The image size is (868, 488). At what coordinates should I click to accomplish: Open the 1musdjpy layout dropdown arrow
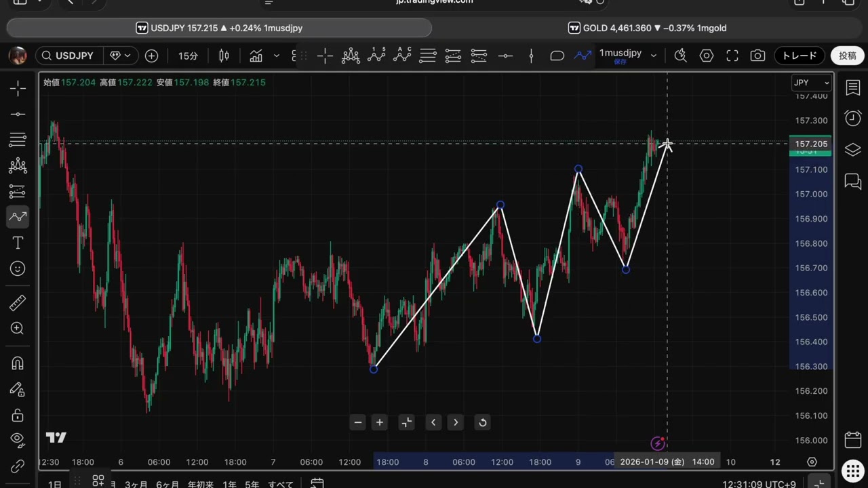654,56
